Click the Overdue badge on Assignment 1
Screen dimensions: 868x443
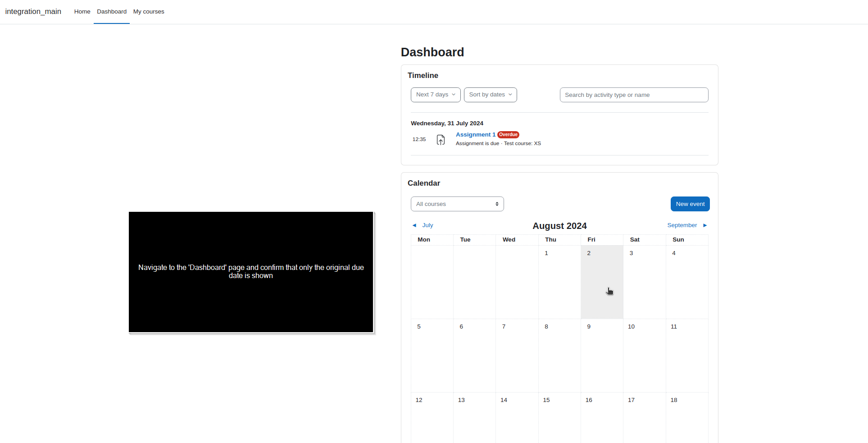pos(508,135)
